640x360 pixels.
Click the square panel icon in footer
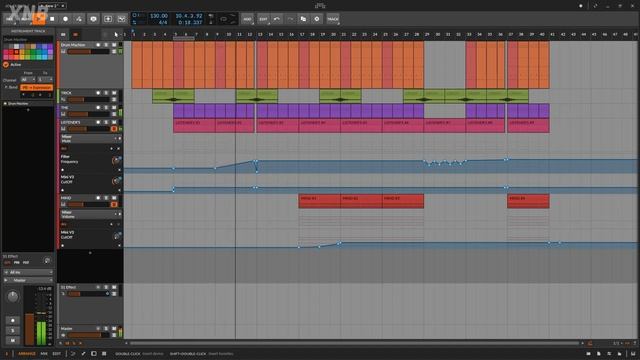[x=93, y=354]
